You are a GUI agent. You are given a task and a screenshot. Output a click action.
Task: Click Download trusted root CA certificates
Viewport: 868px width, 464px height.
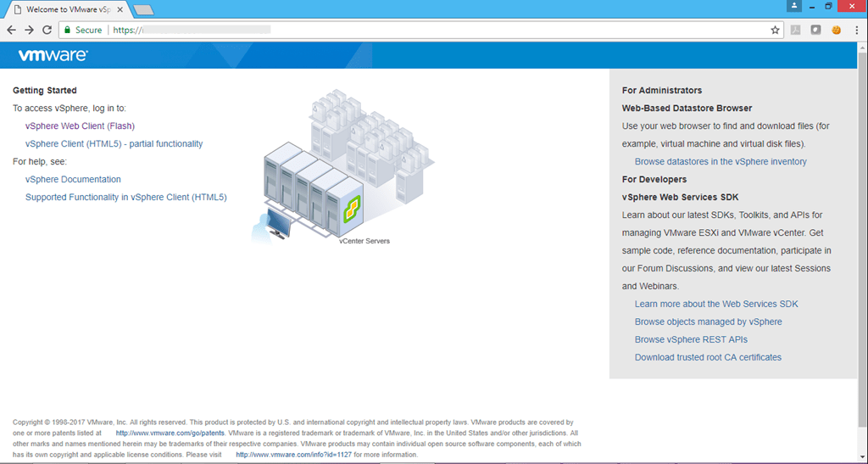pyautogui.click(x=708, y=358)
